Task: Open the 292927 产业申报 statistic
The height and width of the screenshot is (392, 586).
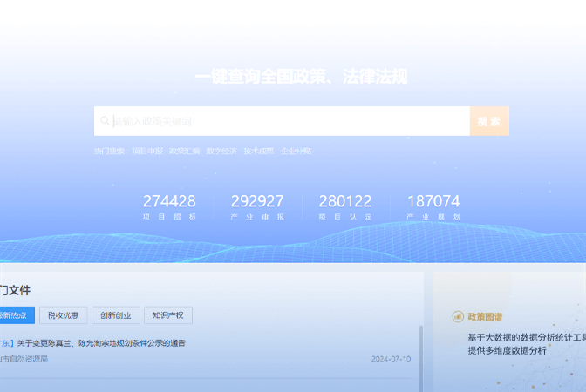Action: (x=257, y=206)
